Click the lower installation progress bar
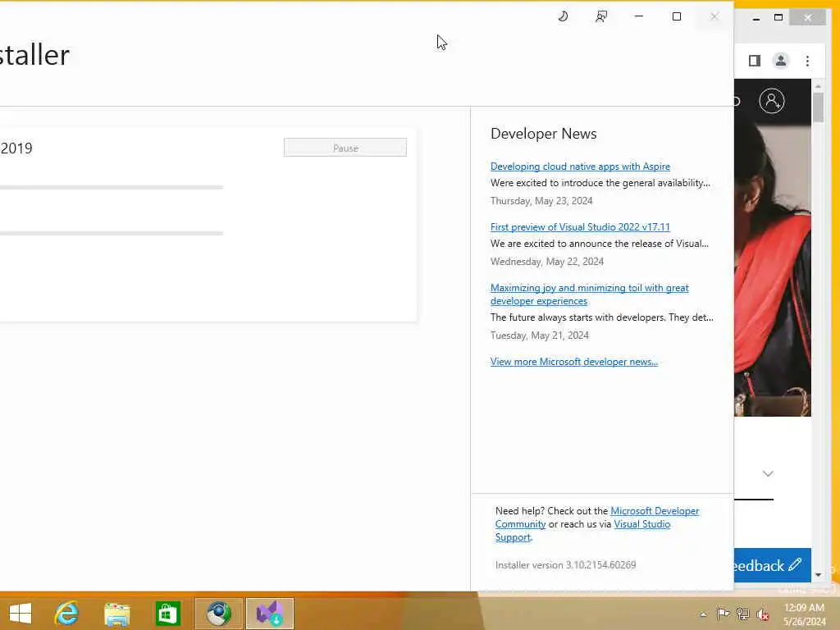Image resolution: width=840 pixels, height=630 pixels. pyautogui.click(x=112, y=233)
